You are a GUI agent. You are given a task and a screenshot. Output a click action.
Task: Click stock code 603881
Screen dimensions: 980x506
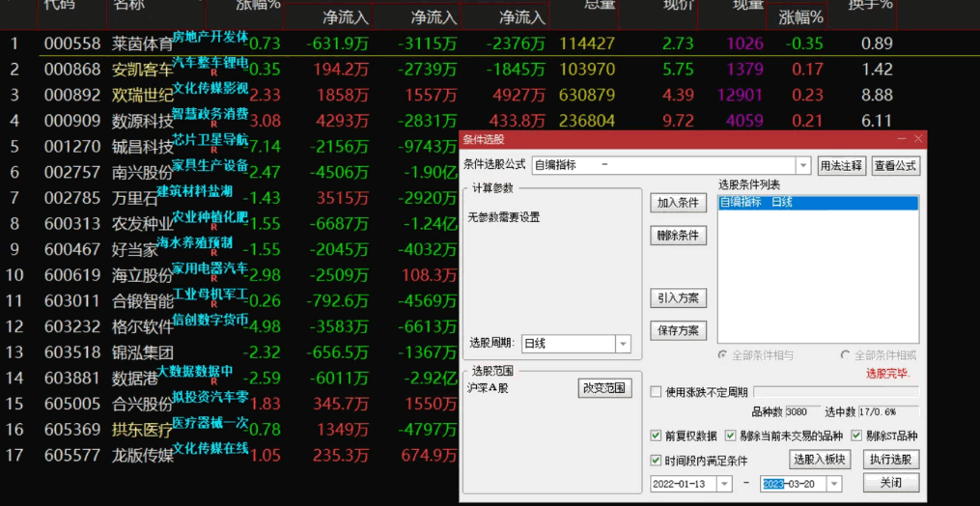(x=71, y=378)
